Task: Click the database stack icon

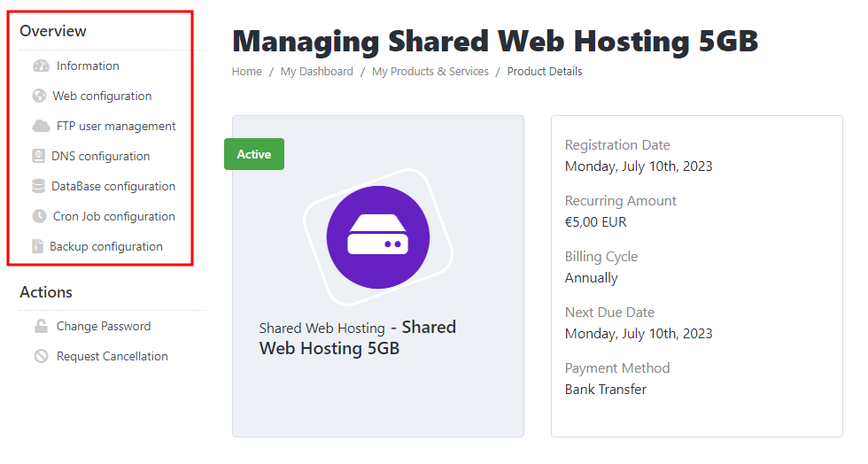Action: click(x=38, y=186)
